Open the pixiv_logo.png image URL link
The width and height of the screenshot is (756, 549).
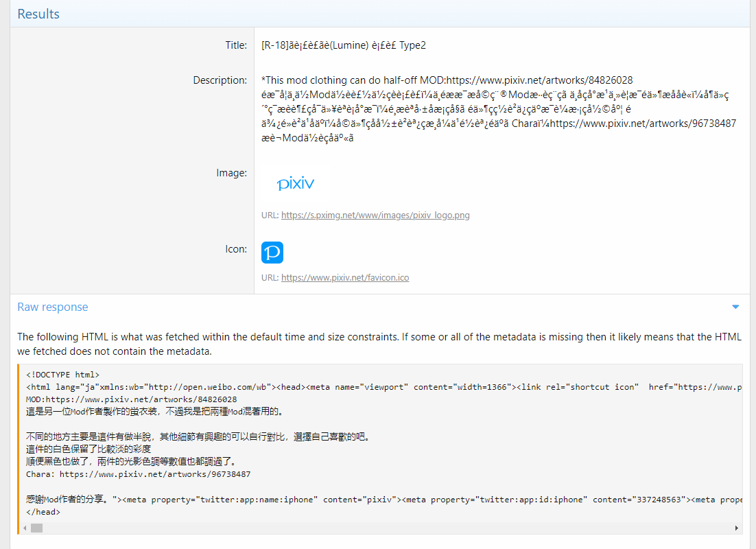coord(375,215)
